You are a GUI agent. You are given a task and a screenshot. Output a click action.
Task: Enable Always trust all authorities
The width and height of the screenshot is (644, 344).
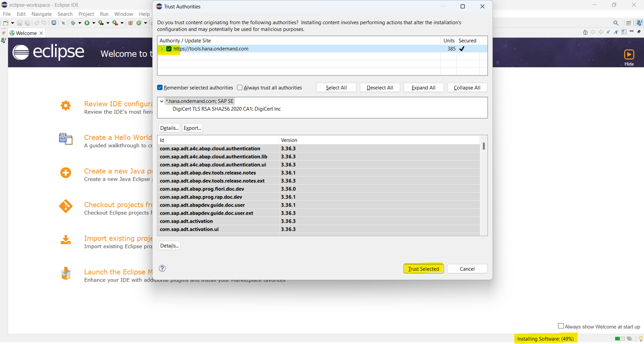240,88
